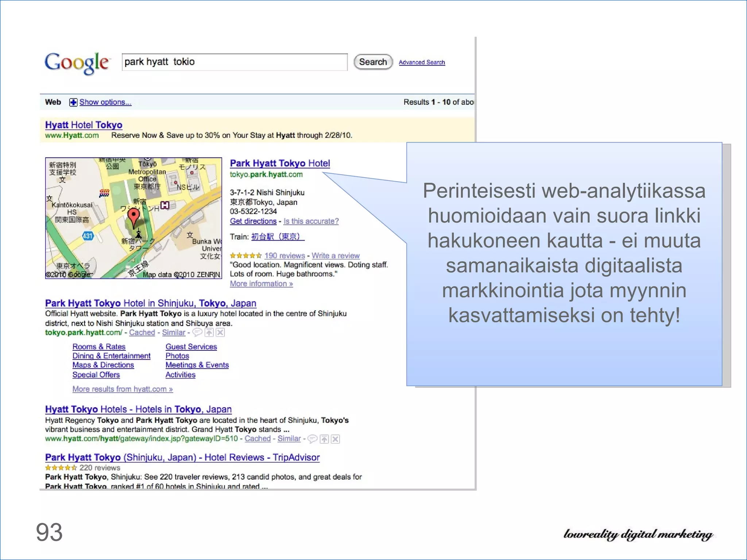The image size is (747, 560).
Task: Open the Meetings & Events sitelink
Action: [197, 365]
